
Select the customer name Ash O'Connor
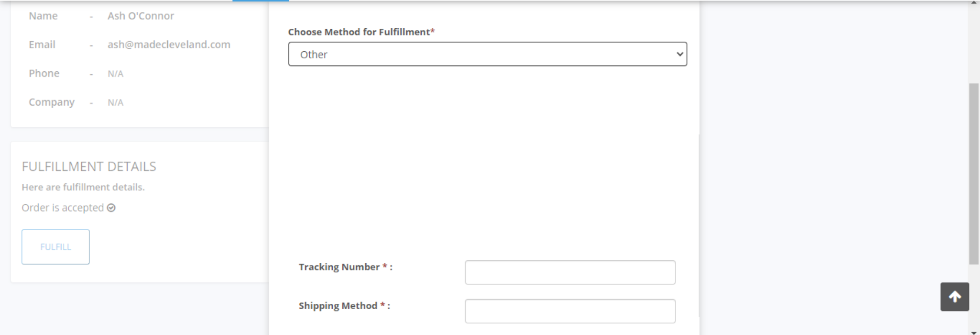(x=141, y=16)
